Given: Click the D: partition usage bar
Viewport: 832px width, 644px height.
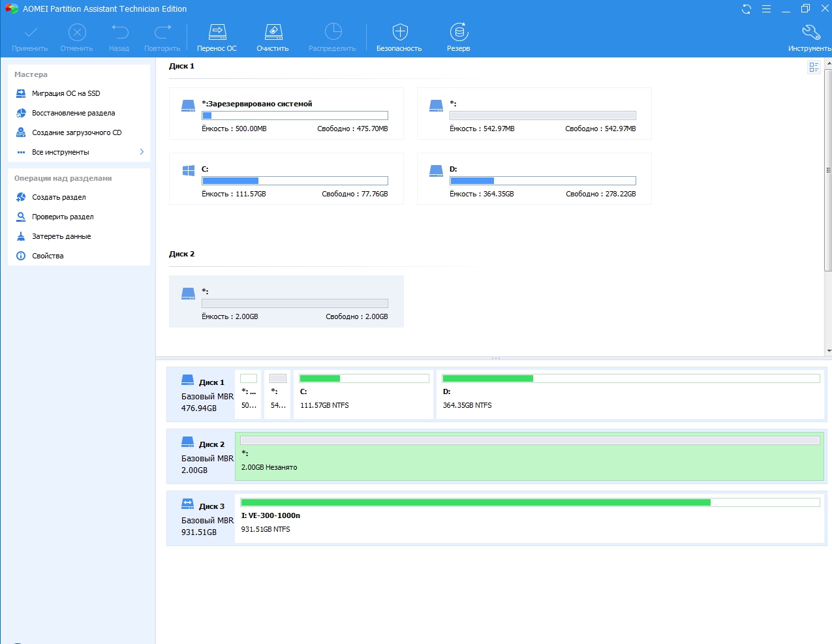Looking at the screenshot, I should point(542,181).
